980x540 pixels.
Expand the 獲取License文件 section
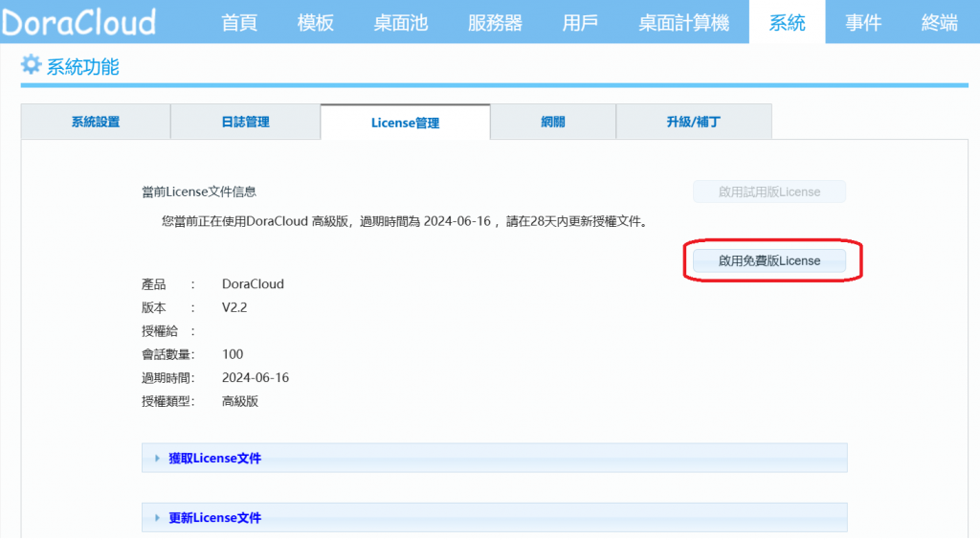tap(495, 458)
